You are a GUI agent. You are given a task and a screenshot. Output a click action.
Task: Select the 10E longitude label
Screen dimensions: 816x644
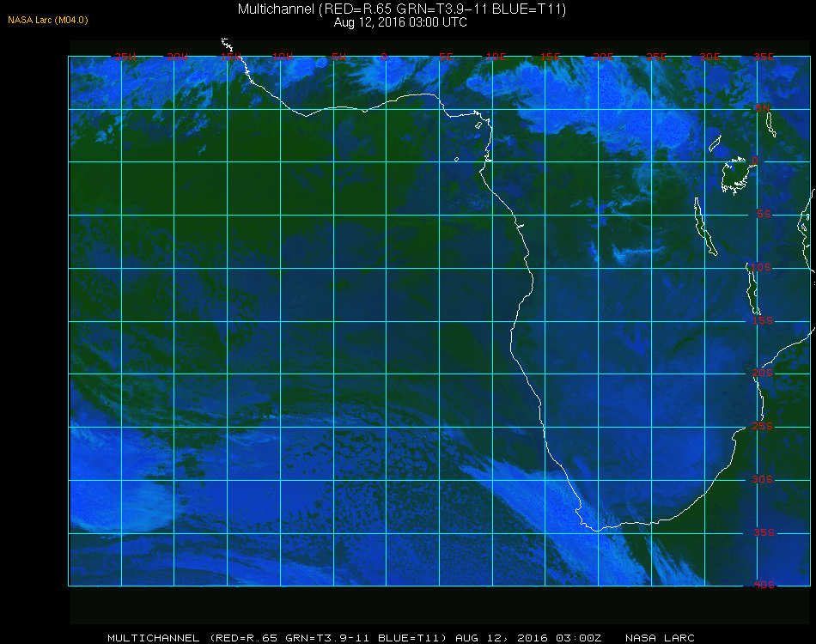click(x=496, y=57)
